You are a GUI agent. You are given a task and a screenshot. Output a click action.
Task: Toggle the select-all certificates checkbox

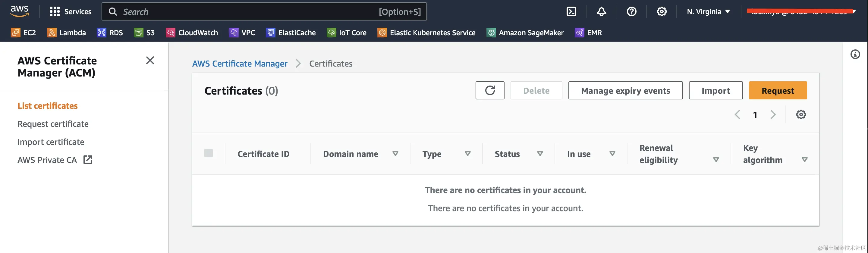click(x=209, y=153)
